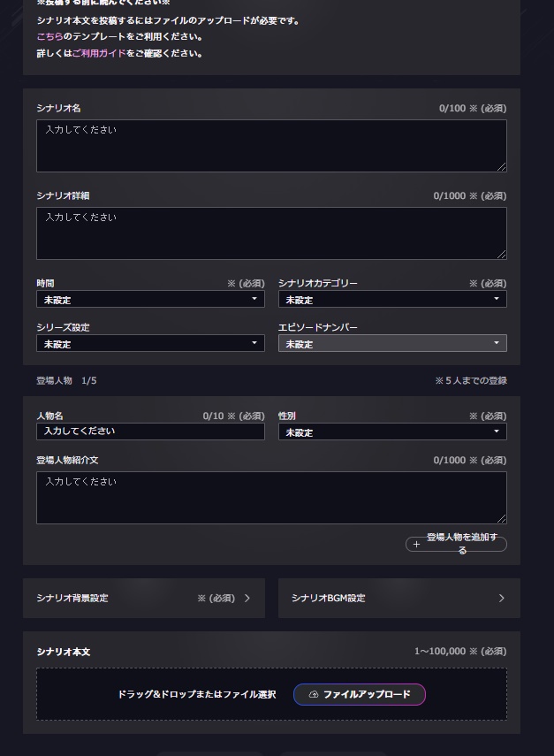554x756 pixels.
Task: Expand the シリーズ設定 dropdown
Action: tap(150, 344)
